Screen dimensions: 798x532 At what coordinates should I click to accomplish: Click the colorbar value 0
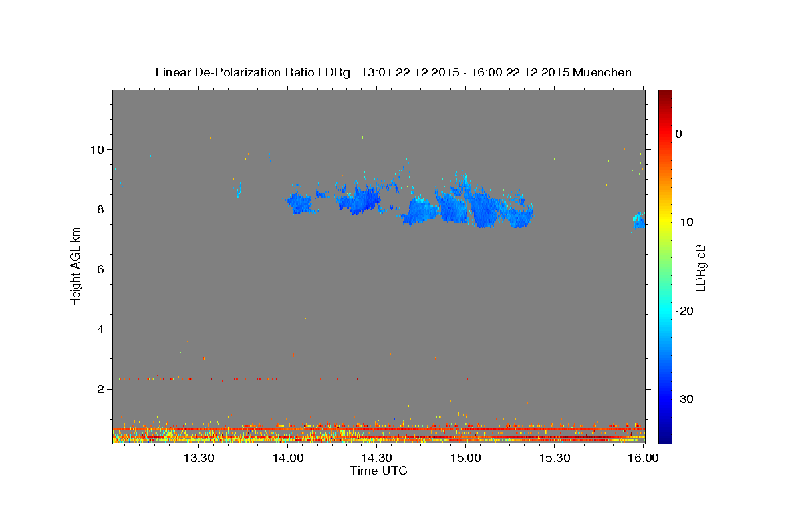[679, 134]
